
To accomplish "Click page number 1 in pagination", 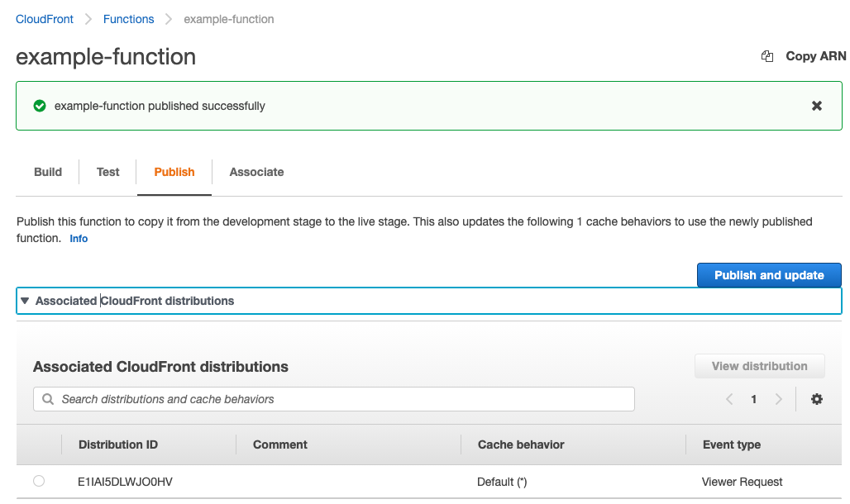I will [753, 399].
